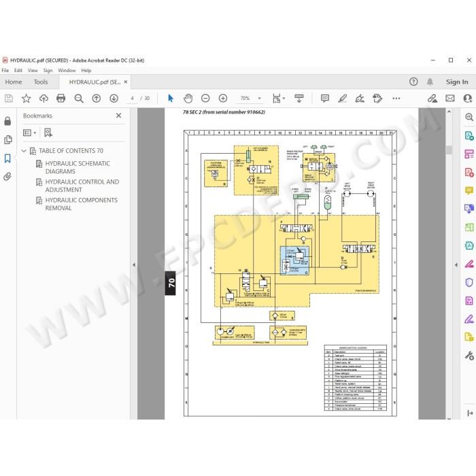Screen dimensions: 476x476
Task: Open HYDRAULIC CONTROL AND ADJUSTMENT bookmark
Action: tap(82, 186)
